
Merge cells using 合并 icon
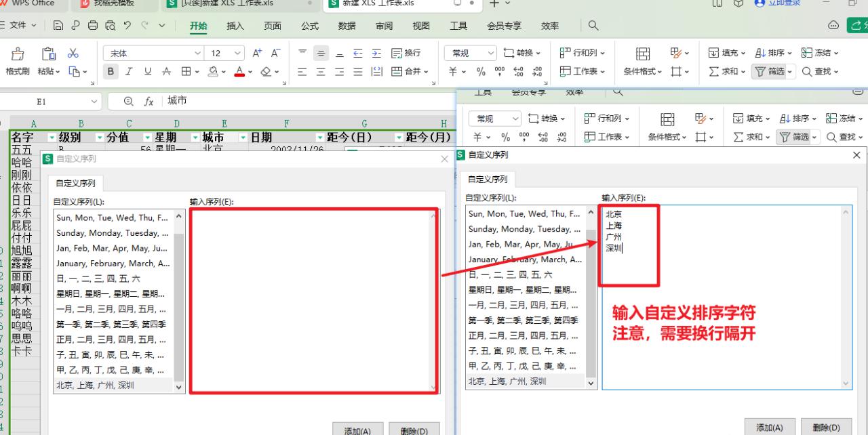point(410,71)
